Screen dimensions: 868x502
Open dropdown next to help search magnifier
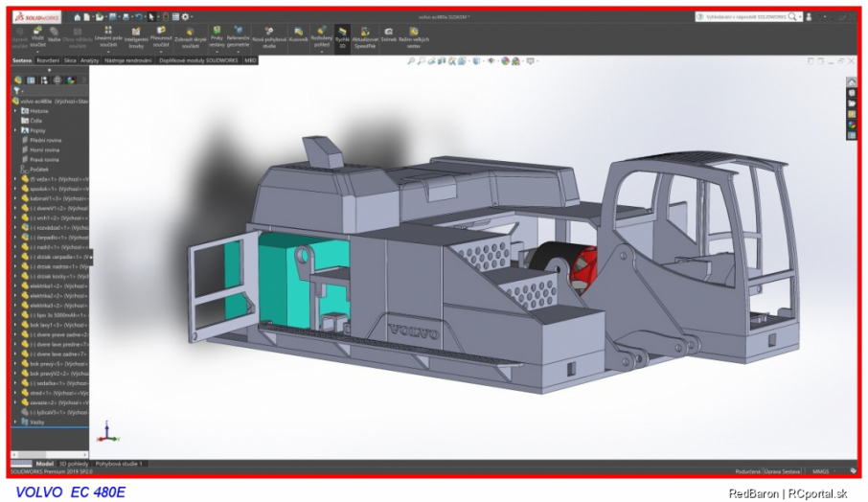(x=800, y=17)
